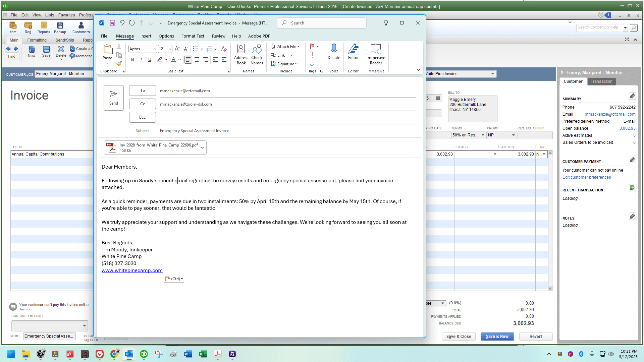Open Immersive Reader
The width and height of the screenshot is (644, 362).
click(376, 54)
